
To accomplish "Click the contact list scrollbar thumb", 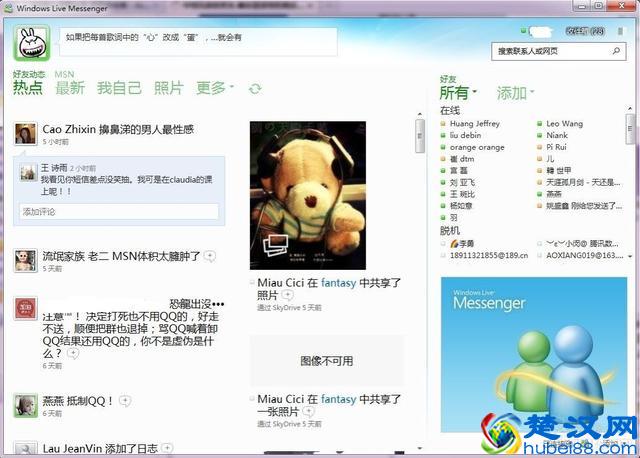I will coord(630,129).
